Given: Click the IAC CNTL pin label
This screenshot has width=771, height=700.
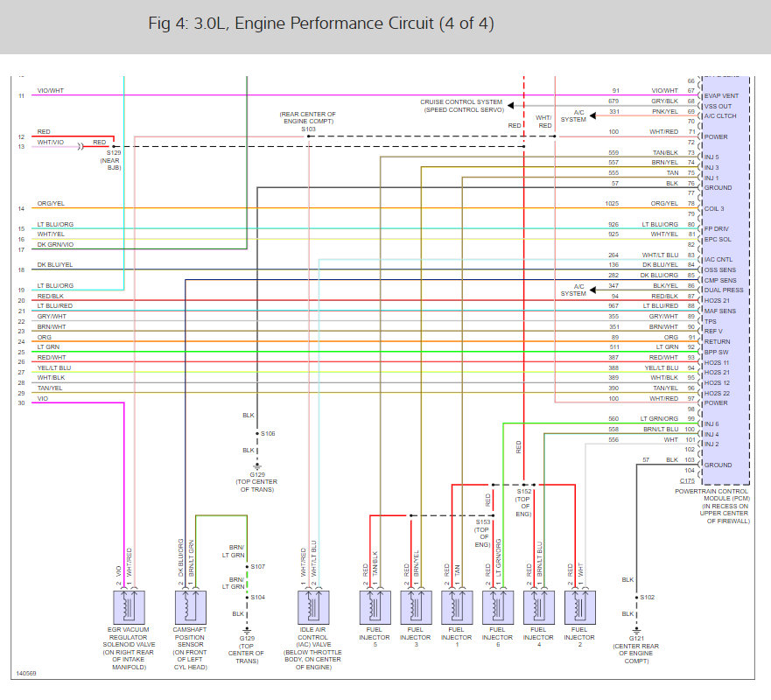Looking at the screenshot, I should coord(718,260).
